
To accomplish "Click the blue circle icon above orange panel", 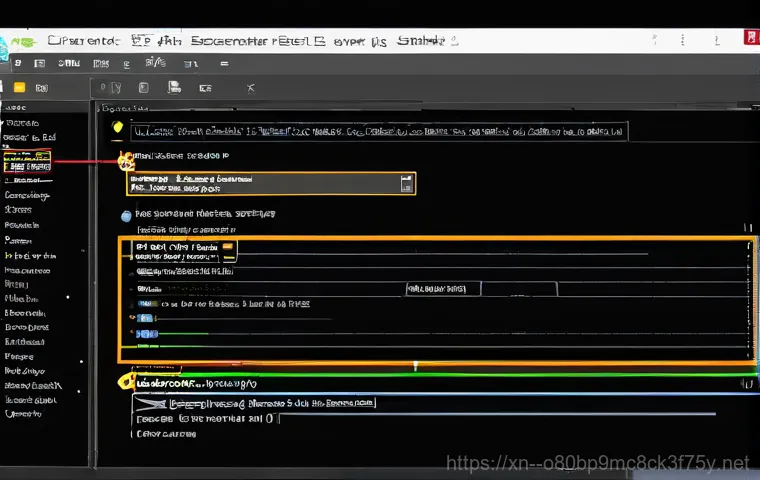I will (126, 215).
